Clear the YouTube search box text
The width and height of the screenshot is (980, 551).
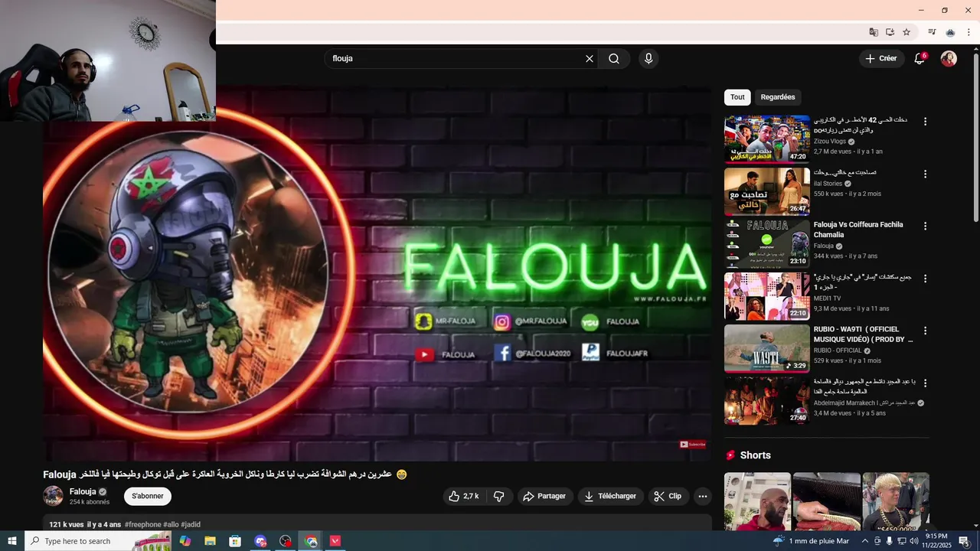pyautogui.click(x=590, y=59)
